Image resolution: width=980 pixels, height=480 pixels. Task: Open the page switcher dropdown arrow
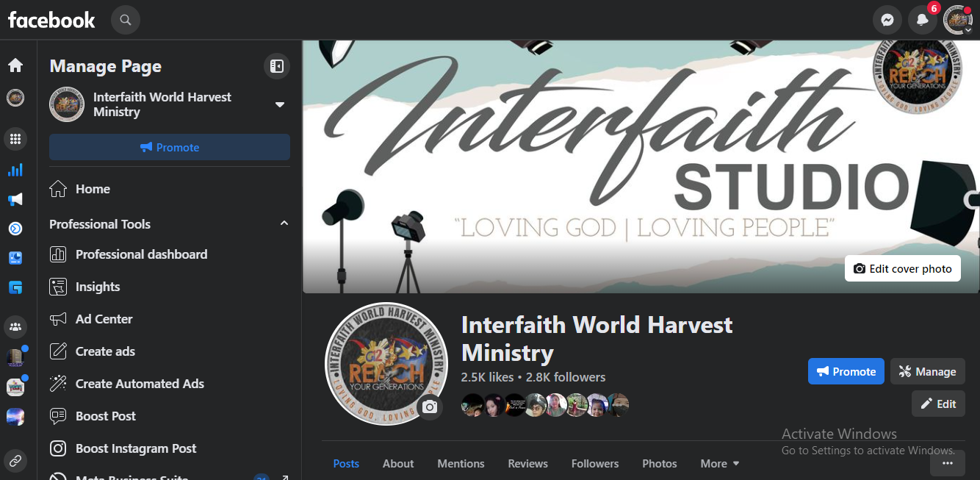pyautogui.click(x=280, y=105)
